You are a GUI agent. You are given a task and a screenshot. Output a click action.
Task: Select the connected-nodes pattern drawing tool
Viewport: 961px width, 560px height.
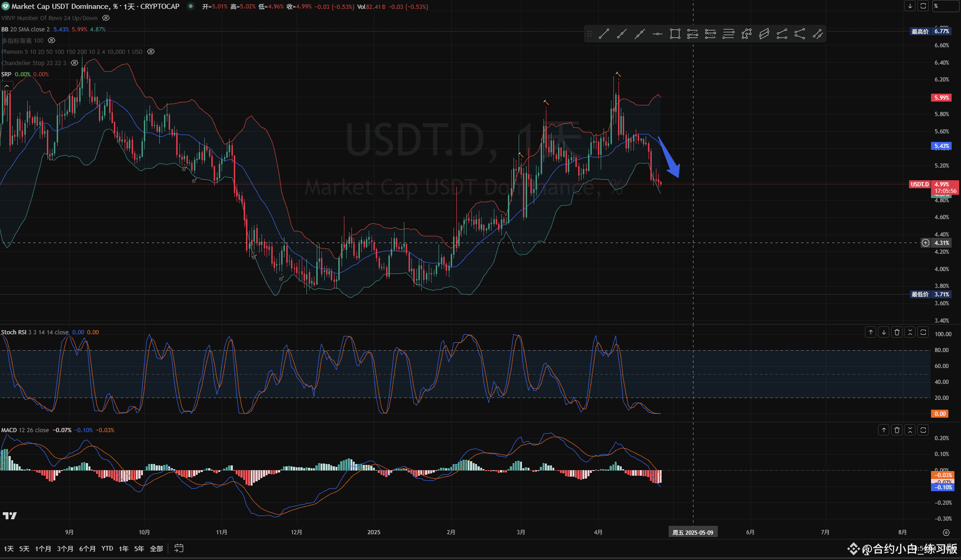746,34
